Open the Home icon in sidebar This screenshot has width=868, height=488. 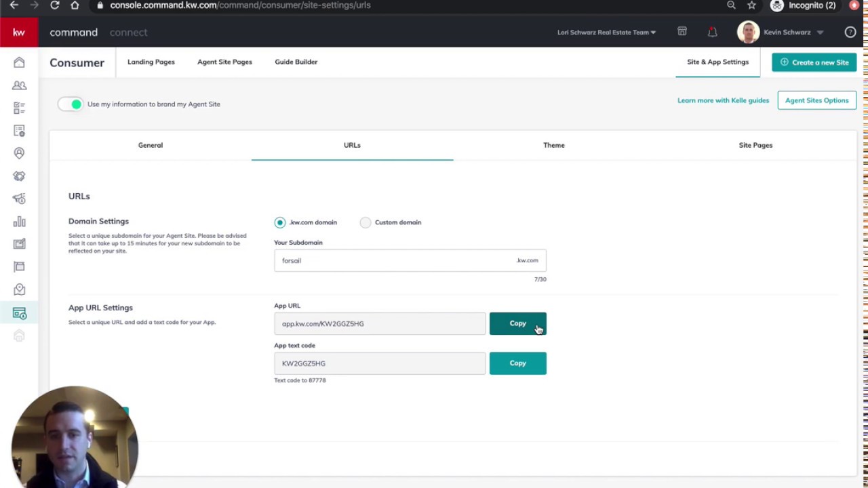19,62
